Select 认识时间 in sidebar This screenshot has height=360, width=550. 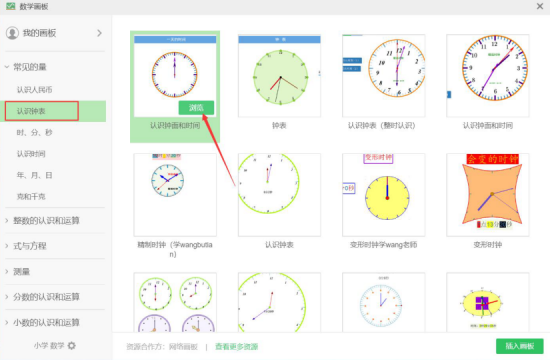(x=31, y=154)
